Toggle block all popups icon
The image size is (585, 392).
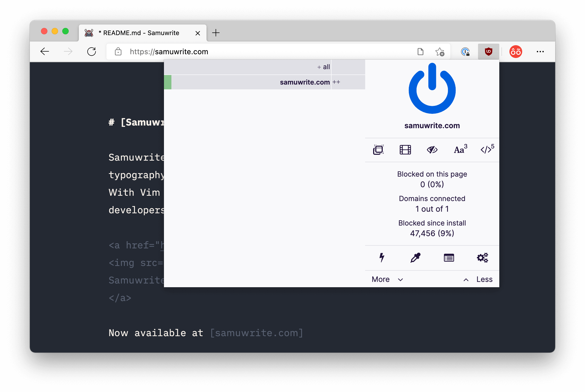tap(378, 150)
